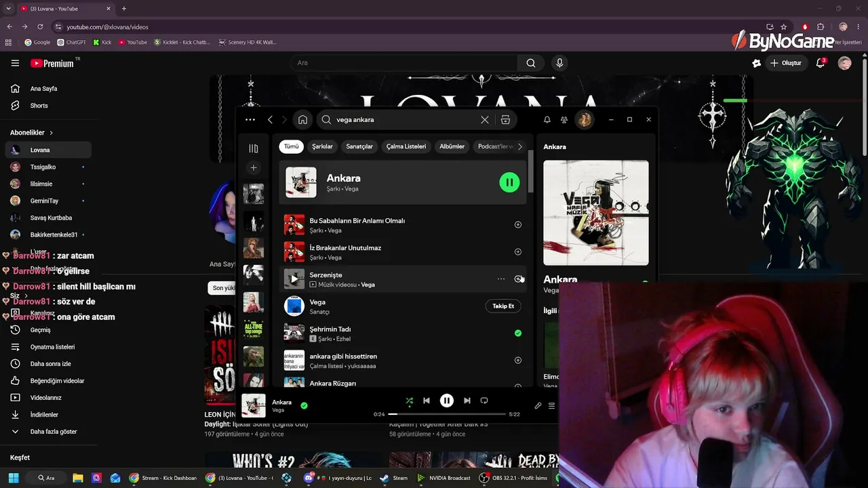The image size is (868, 488).
Task: Open the Chrome three-dot menu
Action: [x=857, y=26]
